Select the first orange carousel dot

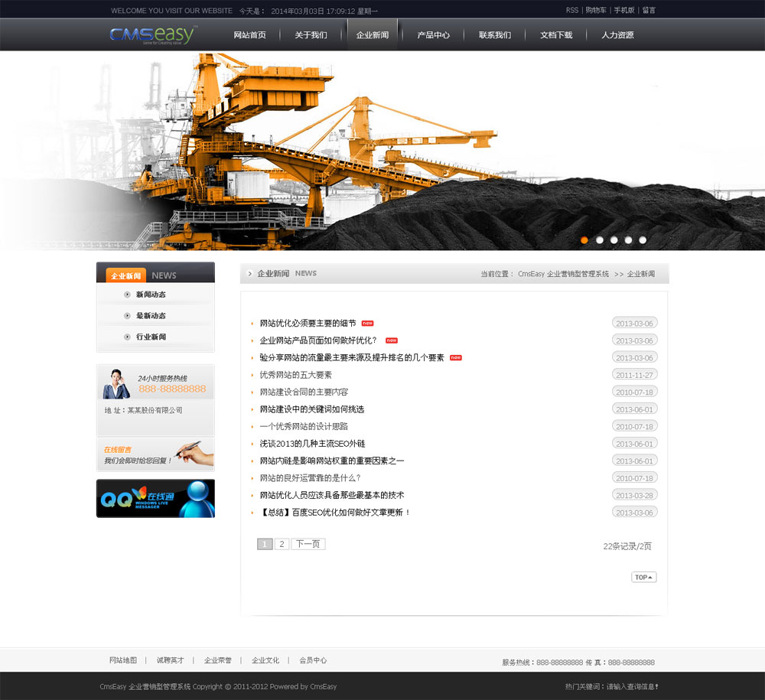tap(584, 240)
